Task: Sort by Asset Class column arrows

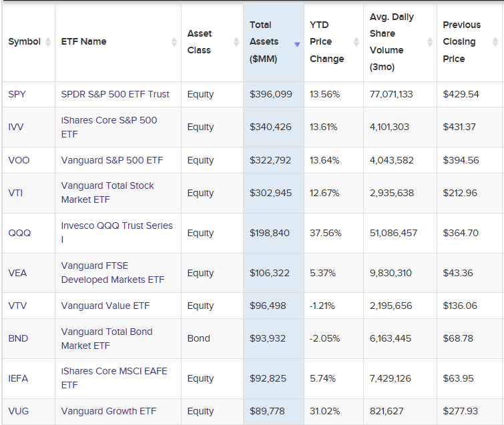Action: (236, 42)
